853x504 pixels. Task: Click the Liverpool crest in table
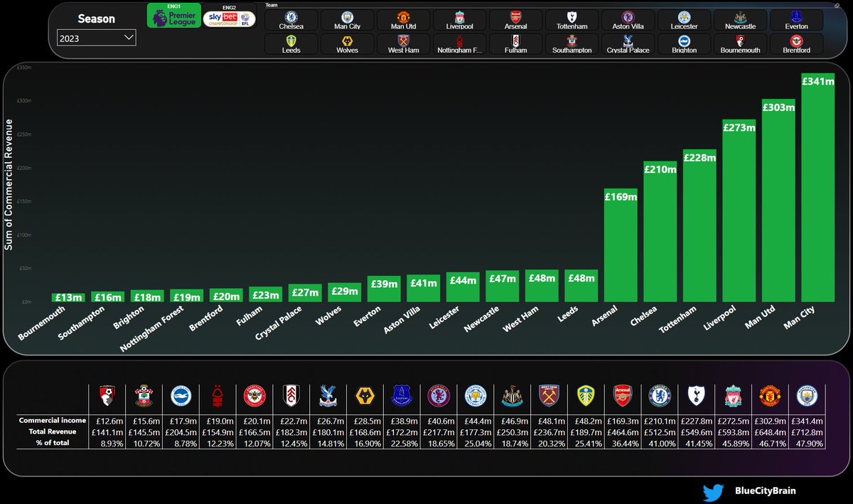tap(731, 395)
